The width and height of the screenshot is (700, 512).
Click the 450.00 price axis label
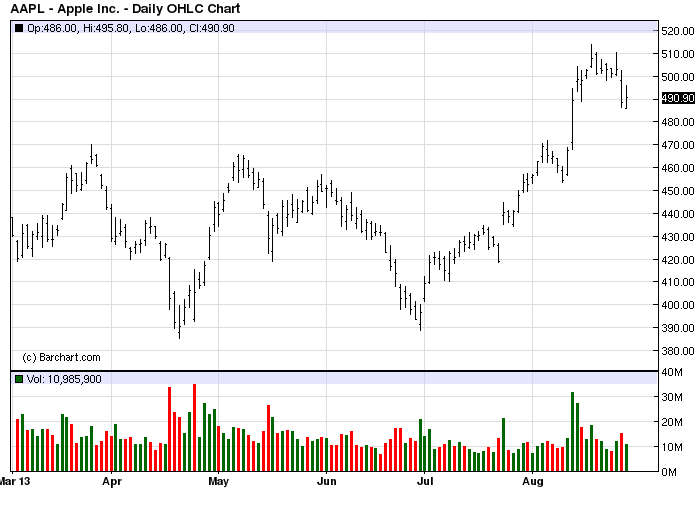(678, 191)
